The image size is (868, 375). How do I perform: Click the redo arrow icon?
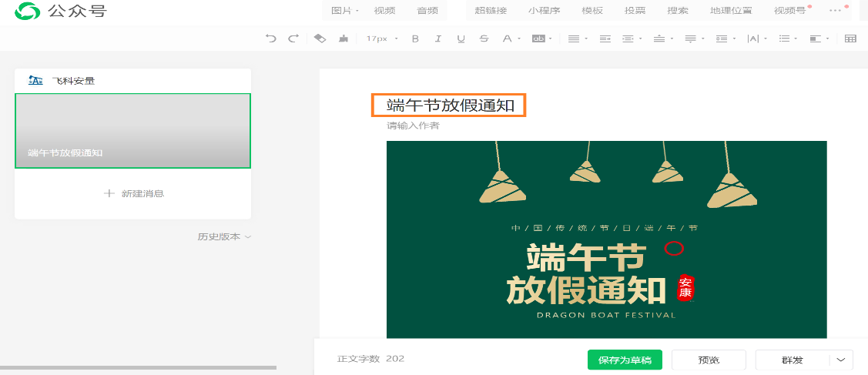(293, 39)
